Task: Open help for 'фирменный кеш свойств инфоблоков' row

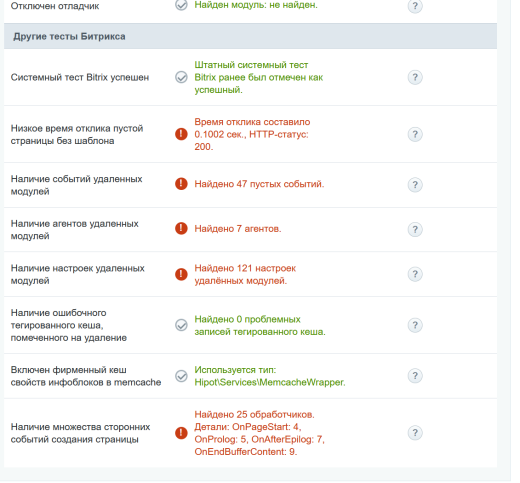Action: [x=415, y=376]
